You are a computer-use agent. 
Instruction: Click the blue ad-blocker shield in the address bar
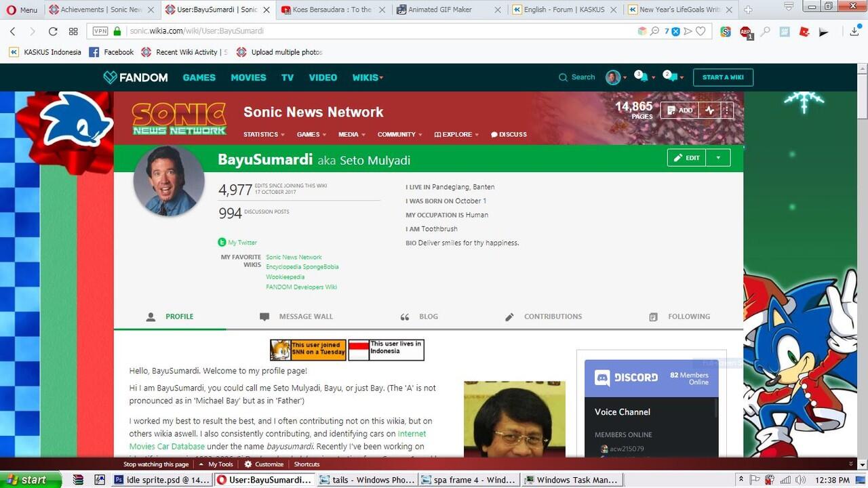[675, 31]
